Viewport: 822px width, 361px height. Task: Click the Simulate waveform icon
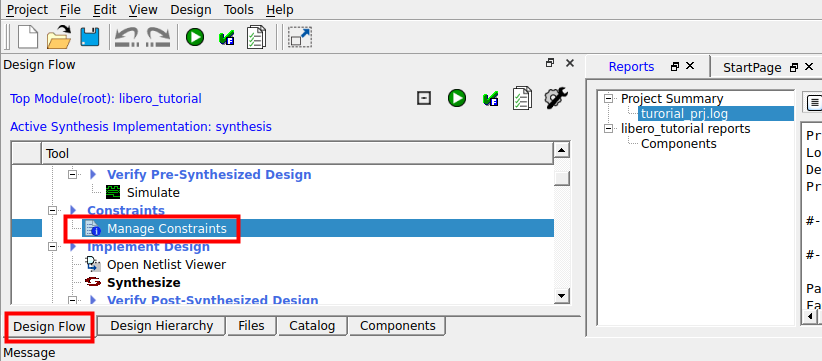point(113,192)
